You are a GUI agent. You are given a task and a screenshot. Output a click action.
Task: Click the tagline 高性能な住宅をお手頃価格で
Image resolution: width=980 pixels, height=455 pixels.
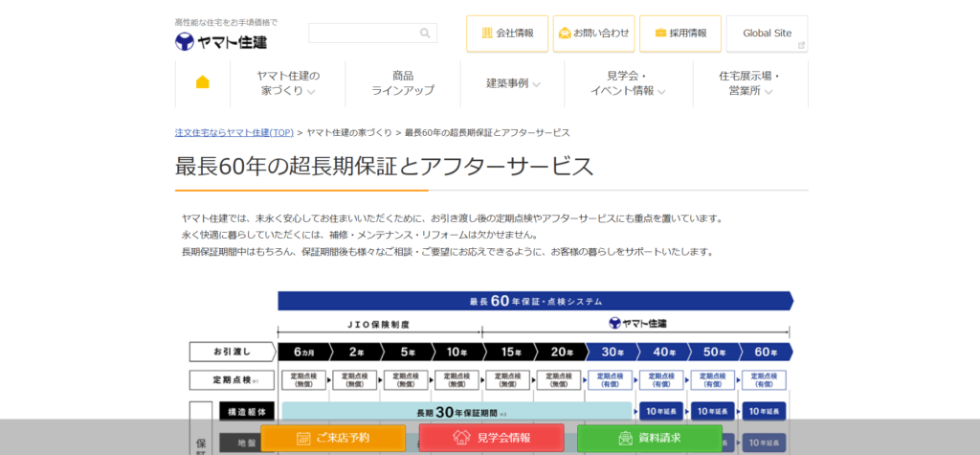(226, 23)
